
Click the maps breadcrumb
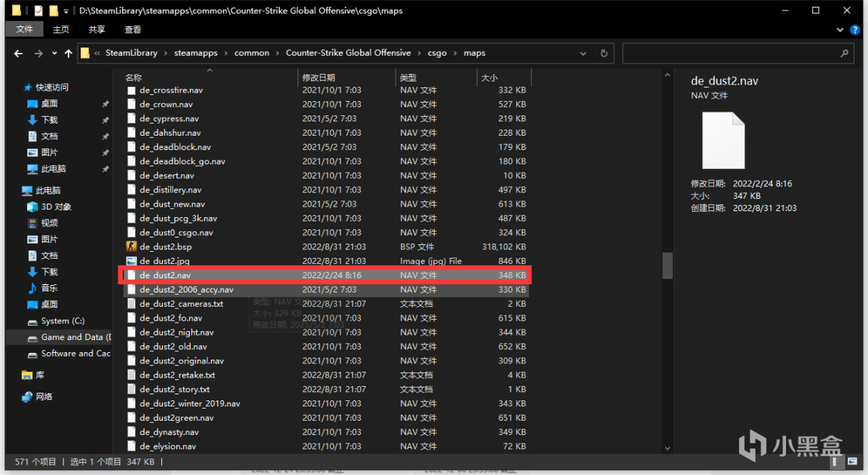point(475,53)
